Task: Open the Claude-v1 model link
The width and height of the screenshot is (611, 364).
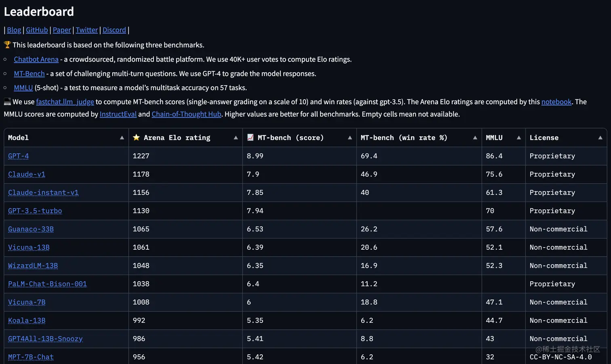Action: (27, 174)
